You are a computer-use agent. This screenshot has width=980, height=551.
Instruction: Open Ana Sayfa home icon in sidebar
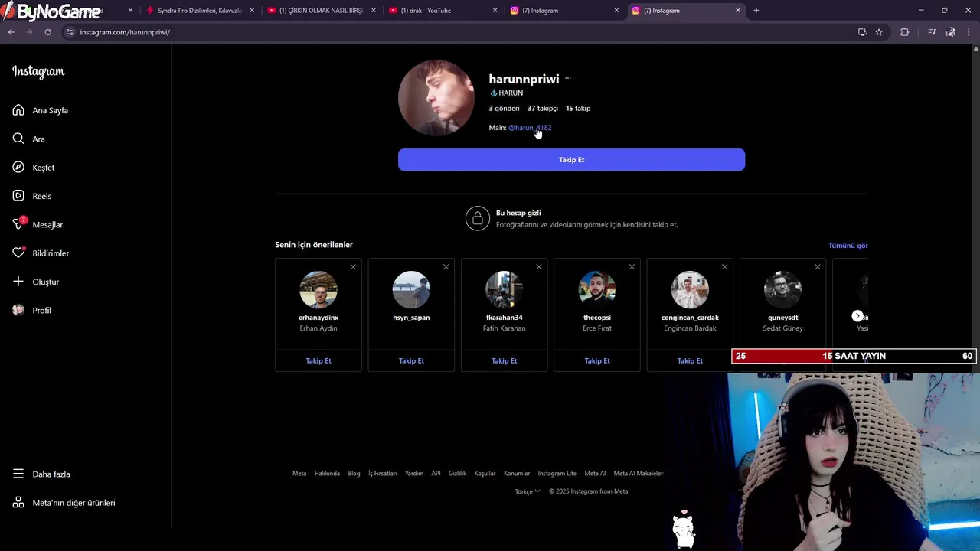pyautogui.click(x=18, y=110)
